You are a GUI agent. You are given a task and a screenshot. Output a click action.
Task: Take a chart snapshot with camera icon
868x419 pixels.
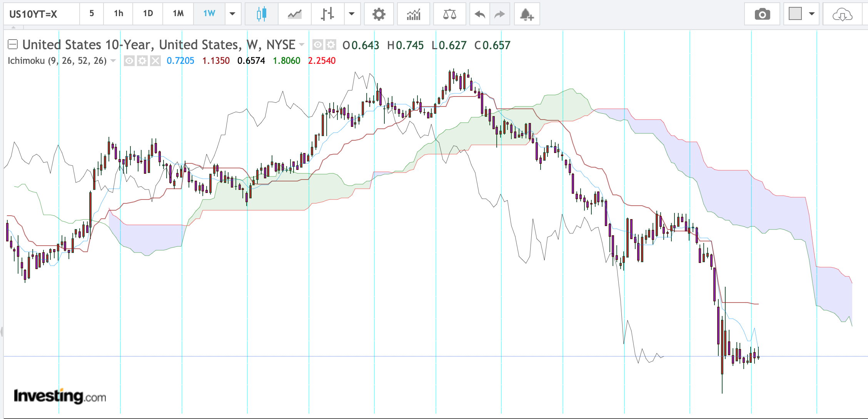pyautogui.click(x=762, y=14)
